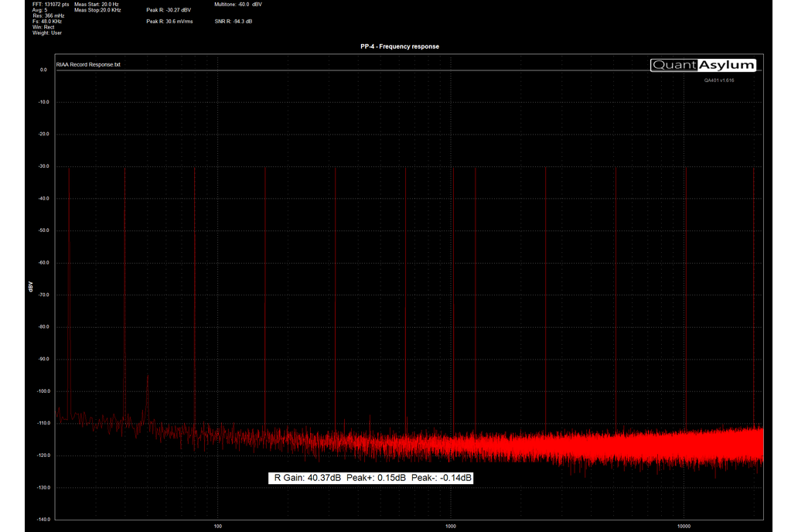798x532 pixels.
Task: Click the Weight: User setting text
Action: pyautogui.click(x=47, y=32)
